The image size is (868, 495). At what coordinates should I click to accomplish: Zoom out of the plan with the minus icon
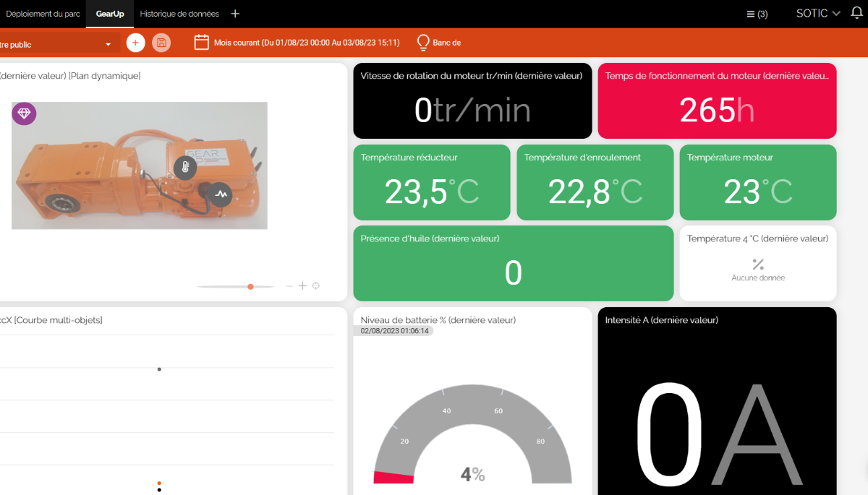(x=289, y=286)
